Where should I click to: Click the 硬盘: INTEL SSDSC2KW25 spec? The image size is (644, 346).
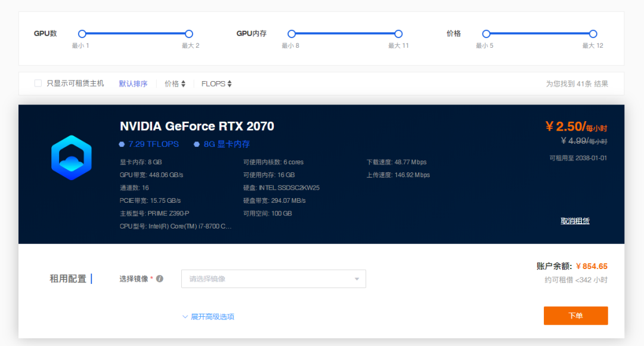point(281,188)
